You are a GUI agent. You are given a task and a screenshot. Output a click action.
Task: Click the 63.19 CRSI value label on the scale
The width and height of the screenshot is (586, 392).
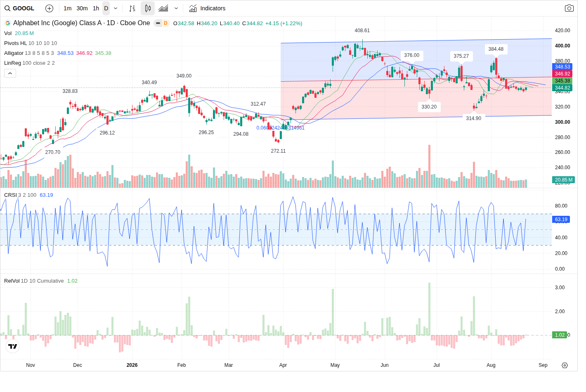coord(561,220)
